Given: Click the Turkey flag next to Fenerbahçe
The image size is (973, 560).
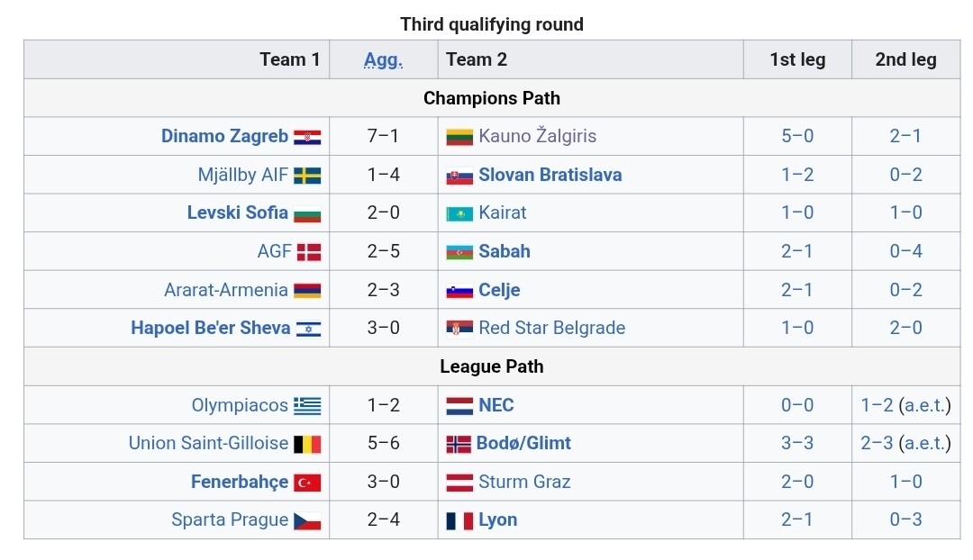Looking at the screenshot, I should point(307,483).
